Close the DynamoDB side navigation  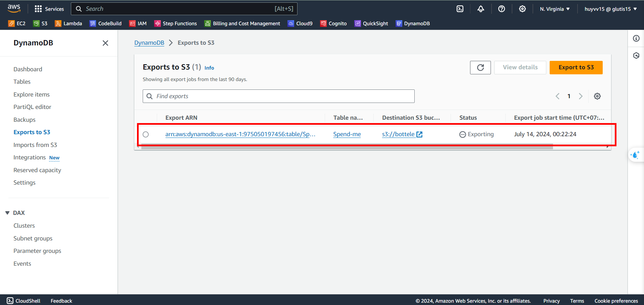point(105,43)
